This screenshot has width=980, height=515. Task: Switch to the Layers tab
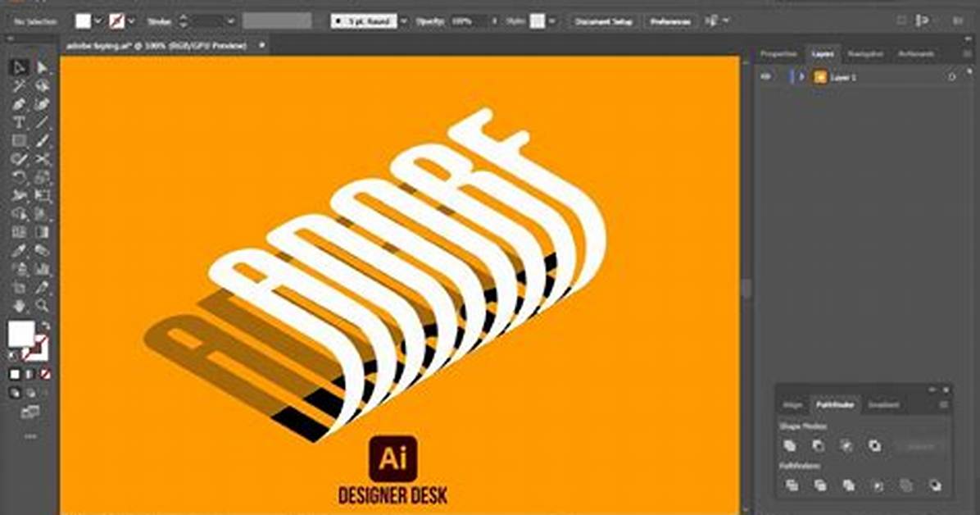click(823, 54)
